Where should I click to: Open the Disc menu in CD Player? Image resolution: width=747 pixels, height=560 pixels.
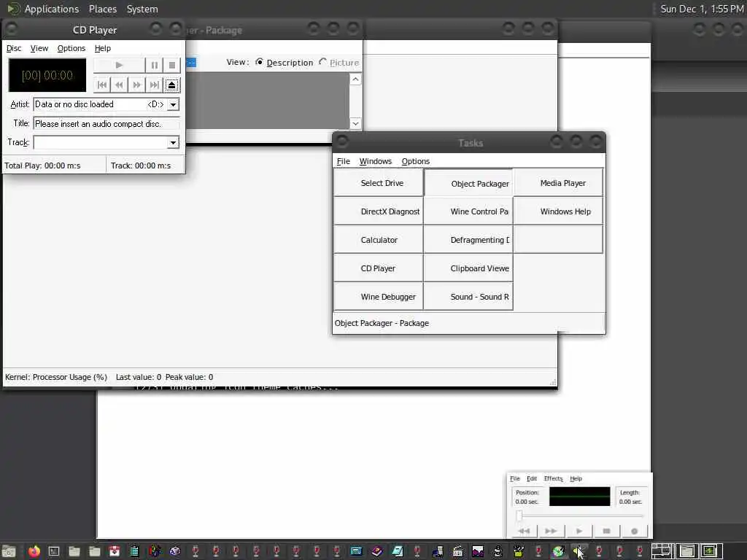pos(14,48)
